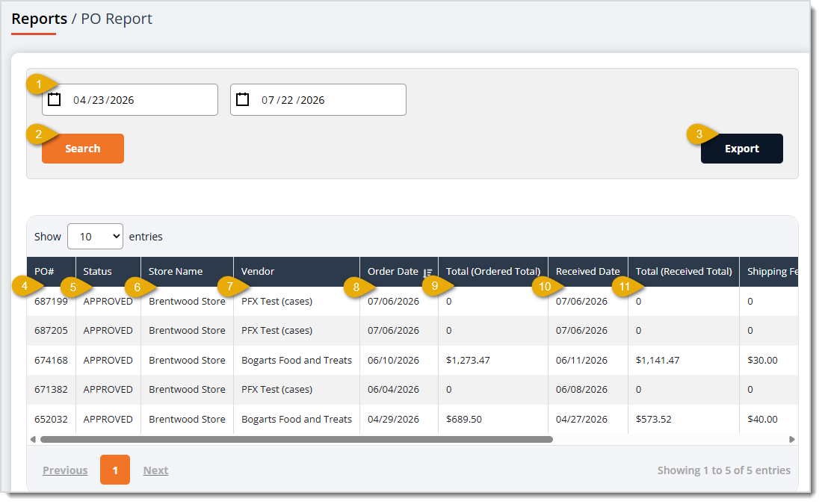Click the start date field 04/23/2026
The width and height of the screenshot is (822, 504).
click(130, 99)
